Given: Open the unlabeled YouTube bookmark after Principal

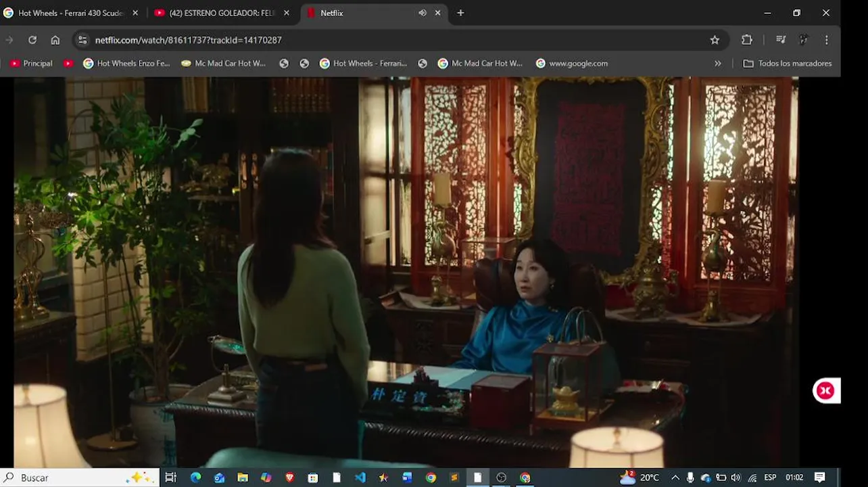Looking at the screenshot, I should (68, 63).
